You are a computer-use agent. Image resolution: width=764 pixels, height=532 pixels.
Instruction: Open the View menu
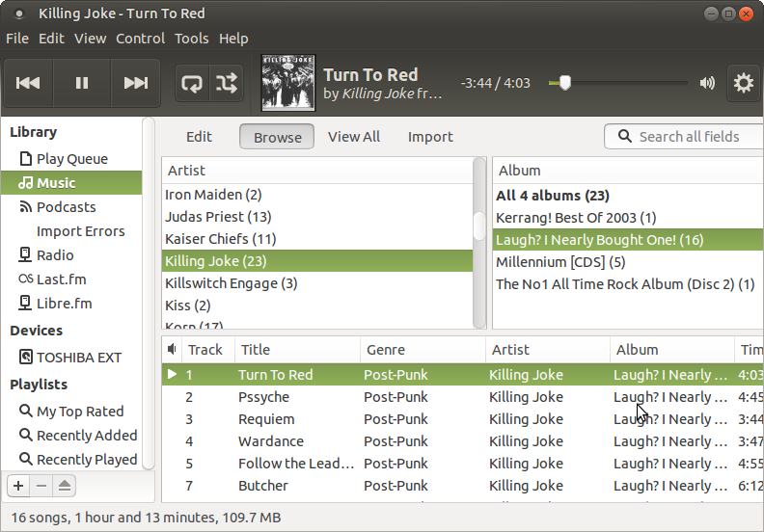tap(90, 39)
